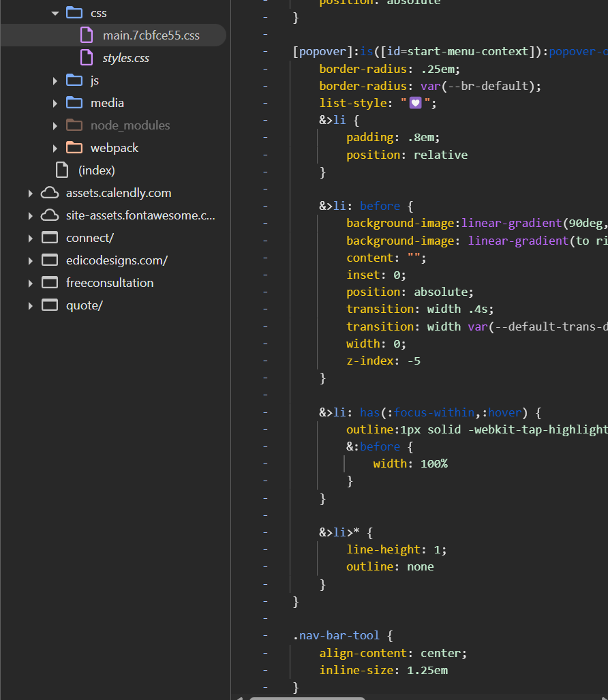Click the assets.calendly.com cloud icon
Screen dimensions: 608x700
tap(50, 193)
